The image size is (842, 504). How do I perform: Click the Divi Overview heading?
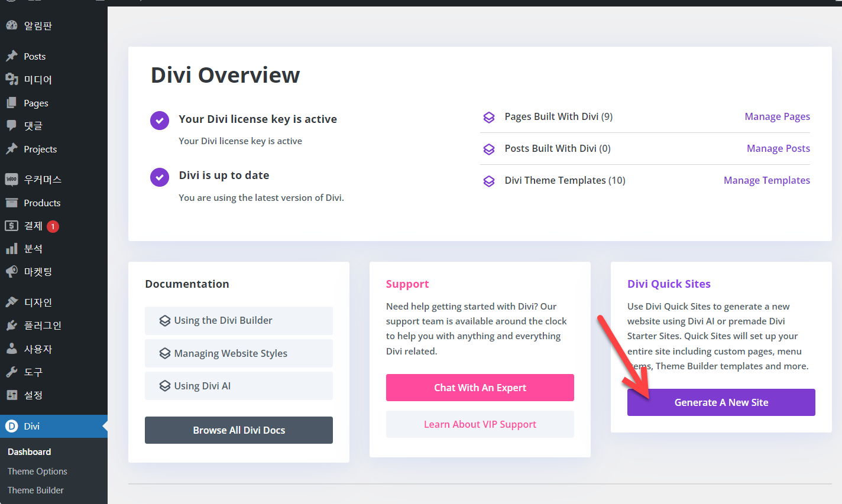(x=225, y=75)
